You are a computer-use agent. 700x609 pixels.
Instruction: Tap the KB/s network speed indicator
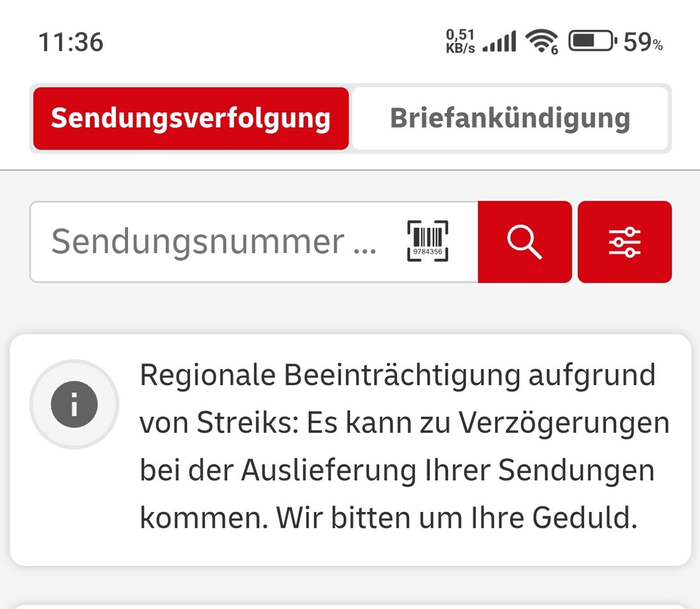[x=460, y=42]
